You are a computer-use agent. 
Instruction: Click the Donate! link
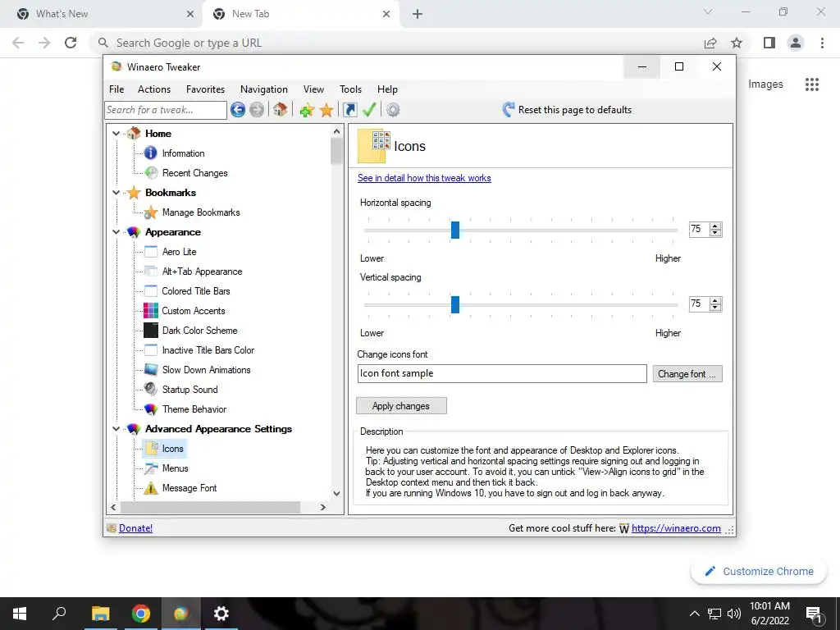[x=135, y=528]
